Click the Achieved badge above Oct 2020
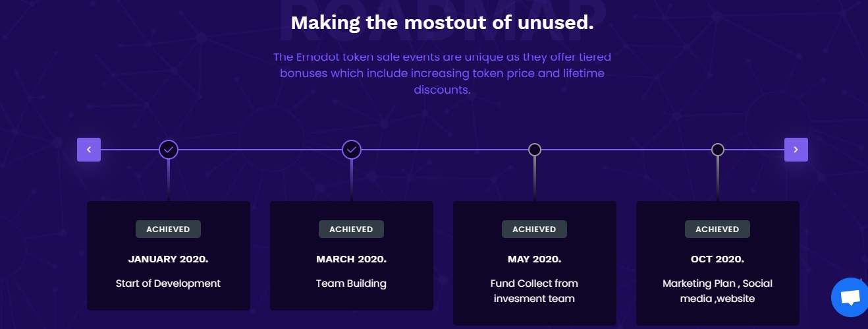Screen dimensions: 868x329 [717, 229]
